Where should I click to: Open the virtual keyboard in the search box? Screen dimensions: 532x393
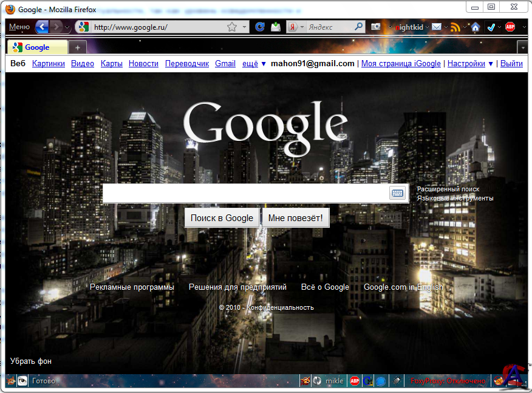[398, 193]
